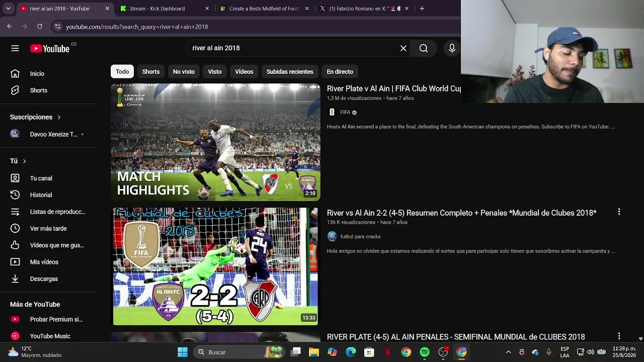The height and width of the screenshot is (362, 644).
Task: Open Ver más tarde playlist
Action: pyautogui.click(x=48, y=229)
